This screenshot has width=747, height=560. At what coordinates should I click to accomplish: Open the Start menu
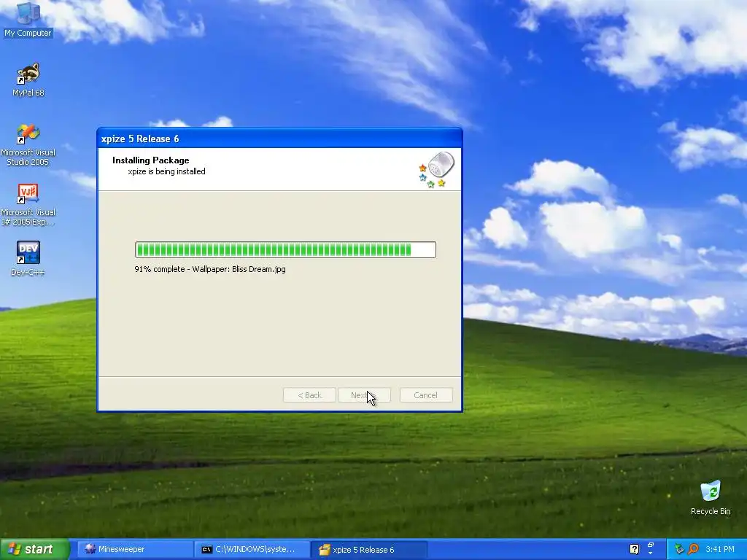35,549
